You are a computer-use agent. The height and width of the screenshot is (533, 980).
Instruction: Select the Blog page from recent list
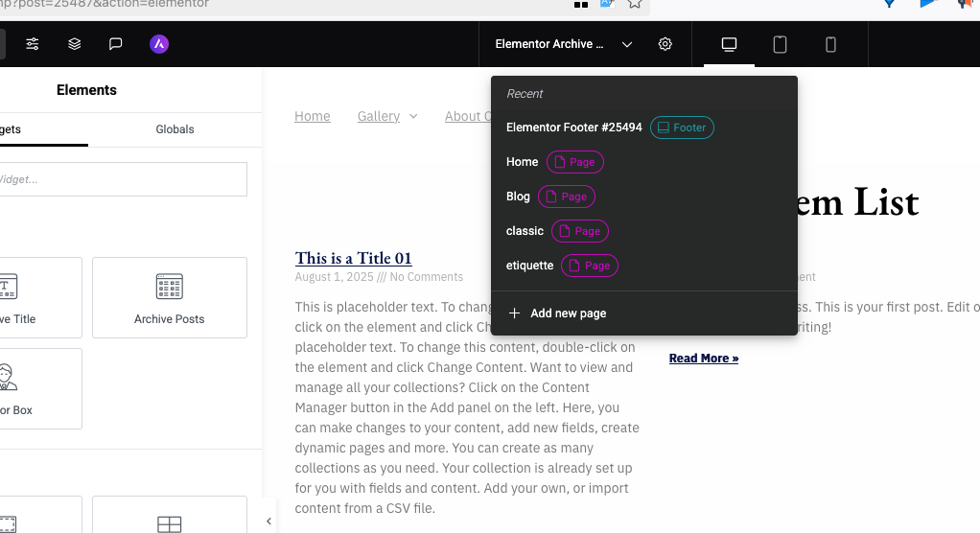pyautogui.click(x=518, y=197)
